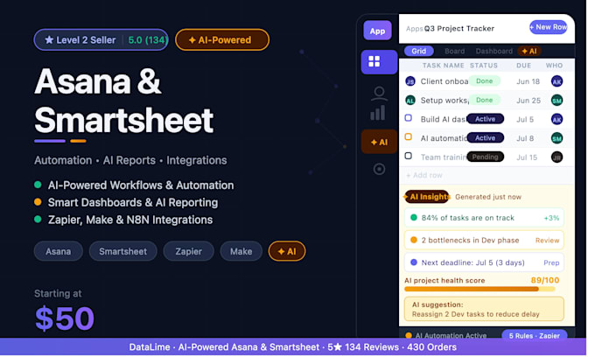
Task: Click the JS avatar on Client onboarding row
Action: [410, 81]
